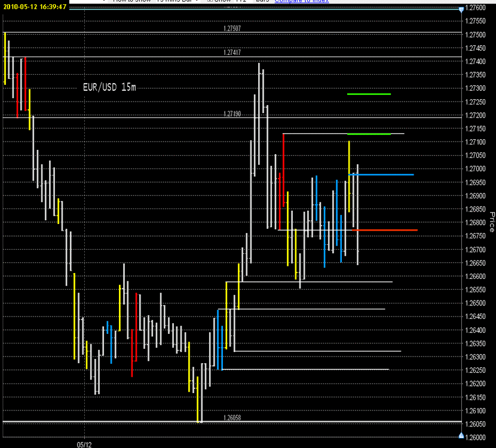Click the 1.26000 price axis value

tap(475, 437)
